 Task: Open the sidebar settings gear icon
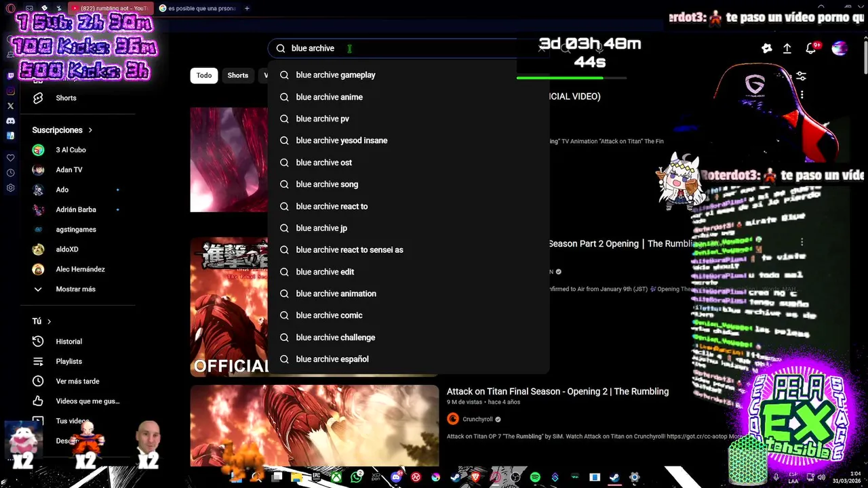[x=10, y=188]
